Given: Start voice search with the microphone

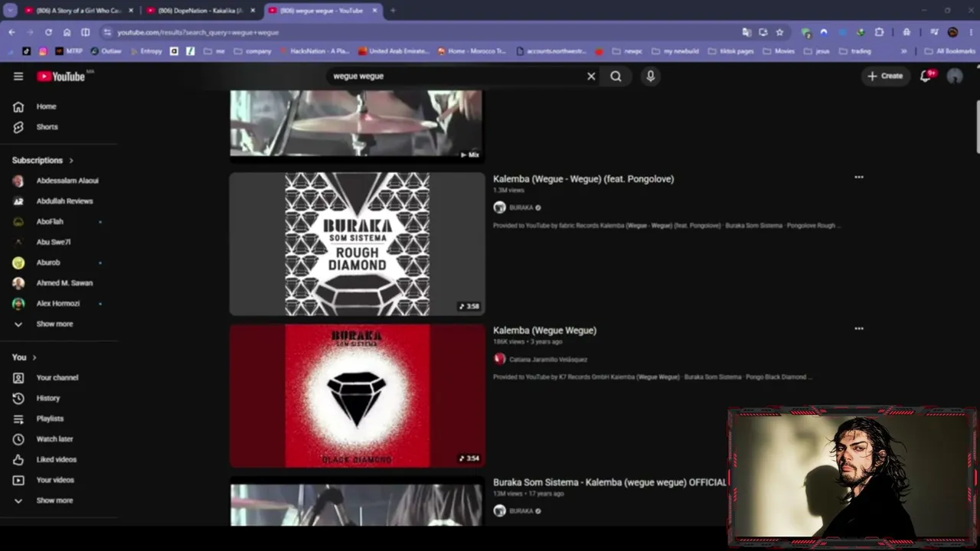Looking at the screenshot, I should [x=650, y=77].
